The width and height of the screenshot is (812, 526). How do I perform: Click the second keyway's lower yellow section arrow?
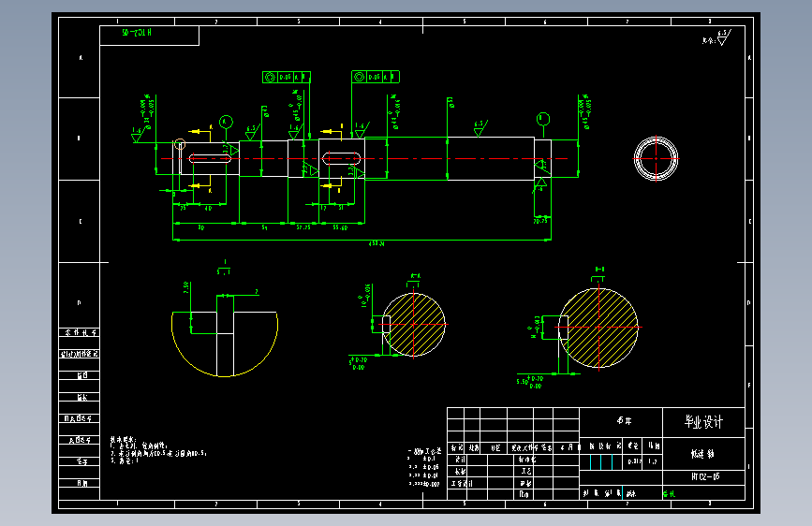(332, 185)
